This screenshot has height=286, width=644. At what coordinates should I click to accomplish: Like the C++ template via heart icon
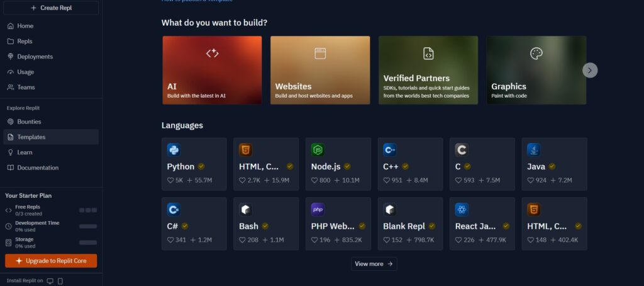point(387,180)
